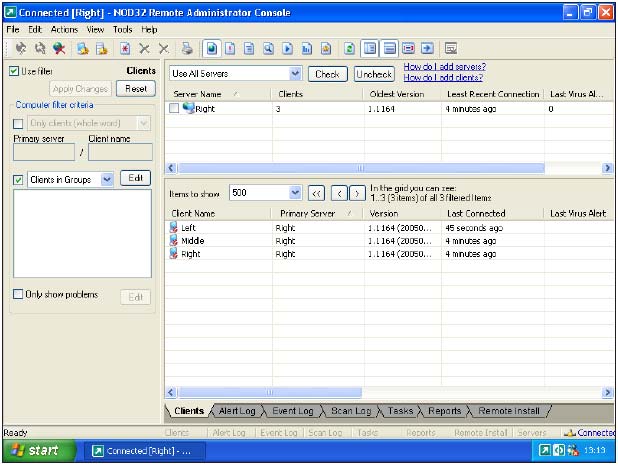Click the Left client row icon
618x465 pixels.
pos(173,227)
